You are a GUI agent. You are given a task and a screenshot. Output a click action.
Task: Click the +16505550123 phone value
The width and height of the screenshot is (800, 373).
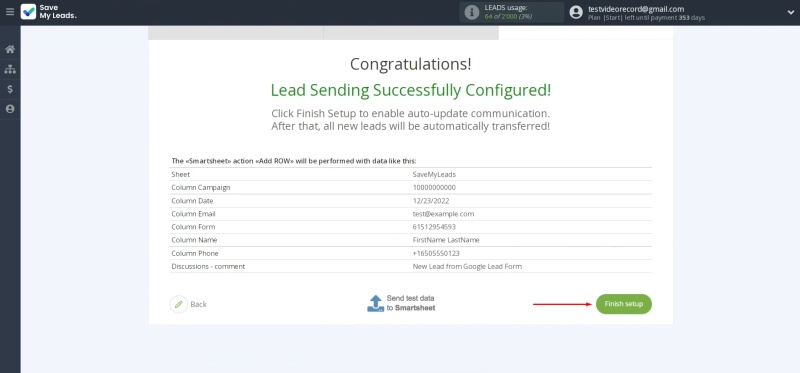click(436, 253)
